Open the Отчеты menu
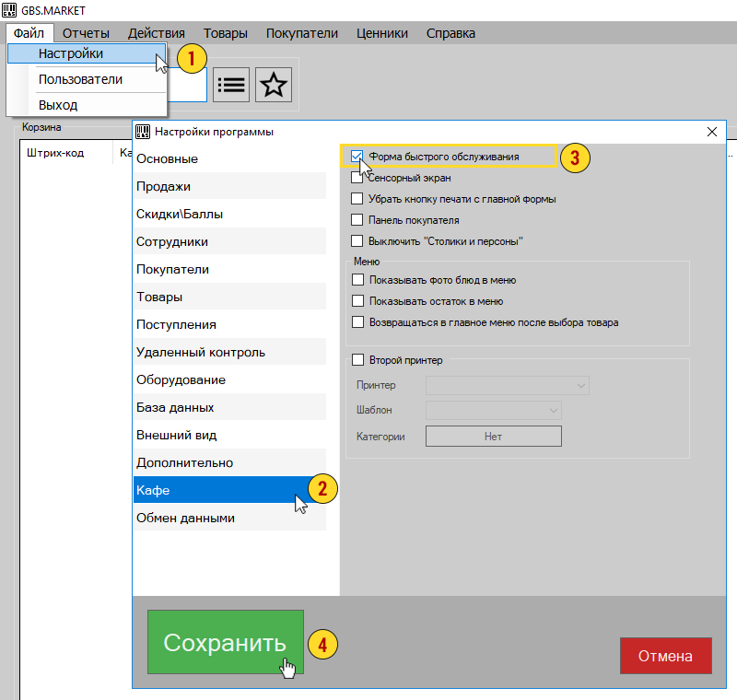 [86, 33]
